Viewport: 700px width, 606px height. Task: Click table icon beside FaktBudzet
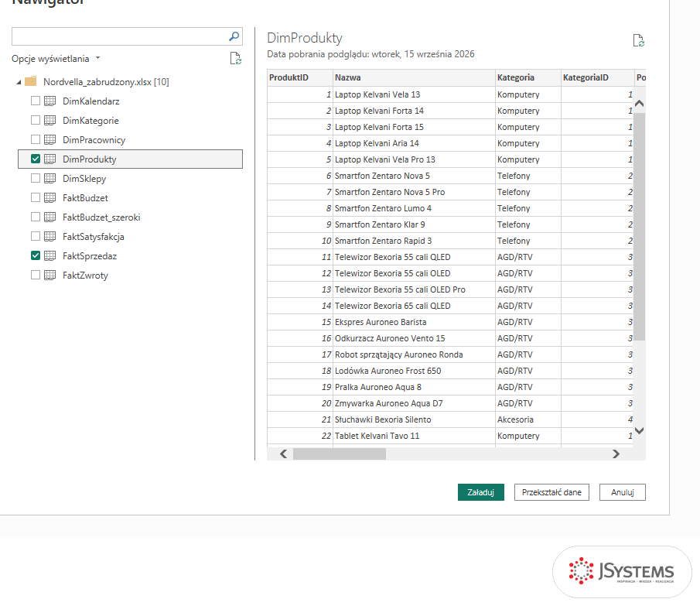tap(50, 197)
